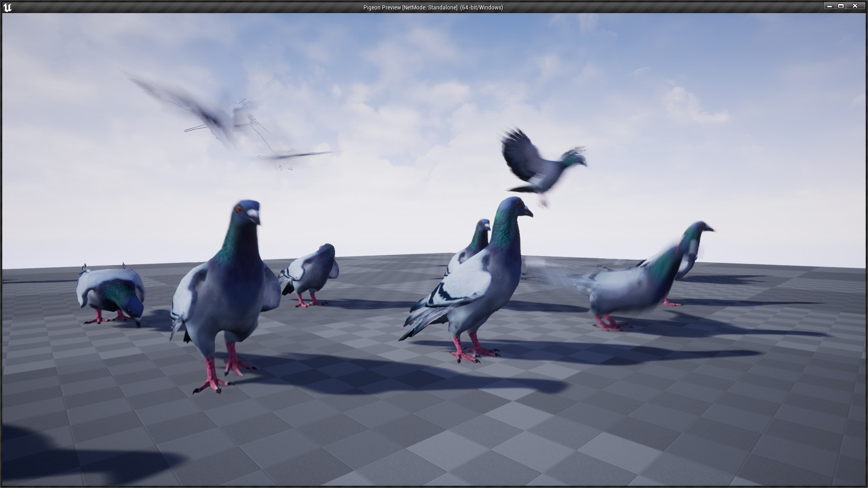Click the 64-bit/Windows label in titlebar
Viewport: 868px width, 488px height.
coord(481,7)
